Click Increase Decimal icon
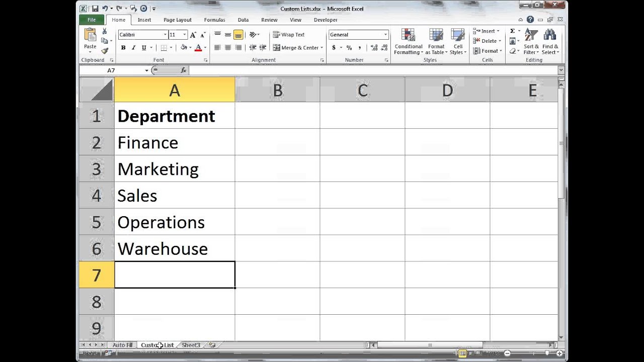 (x=374, y=48)
